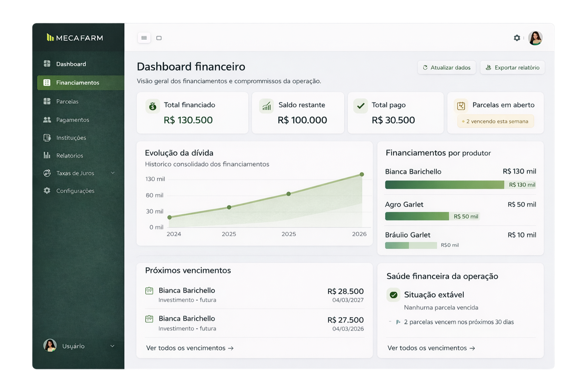The height and width of the screenshot is (392, 588).
Task: Open the profile avatar in the top bar
Action: pos(535,38)
